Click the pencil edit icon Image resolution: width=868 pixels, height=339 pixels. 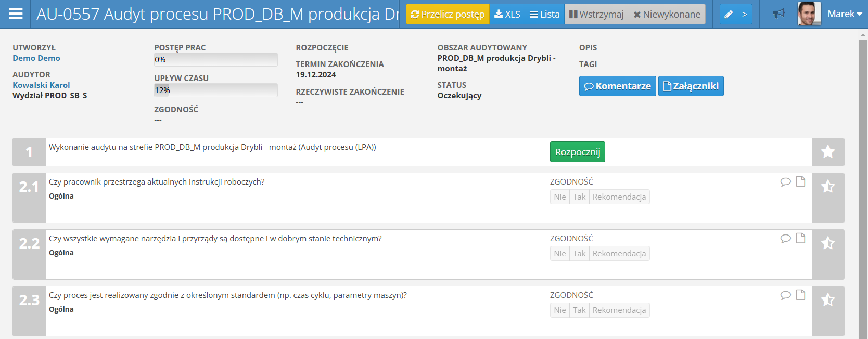point(729,15)
